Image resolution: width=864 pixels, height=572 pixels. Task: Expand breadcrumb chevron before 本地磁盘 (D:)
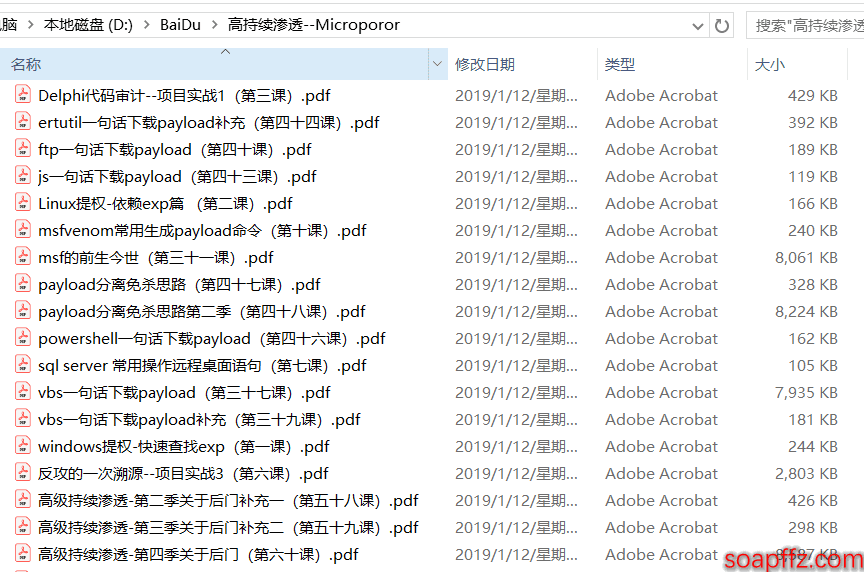[30, 25]
